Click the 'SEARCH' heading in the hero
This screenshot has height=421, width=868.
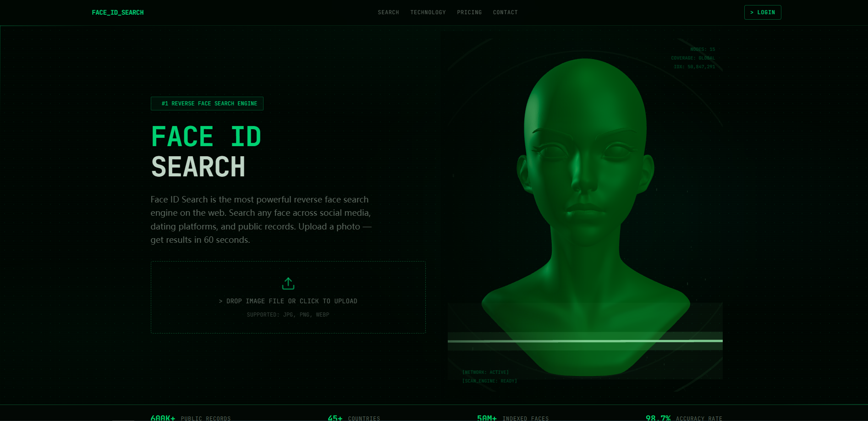tap(198, 167)
